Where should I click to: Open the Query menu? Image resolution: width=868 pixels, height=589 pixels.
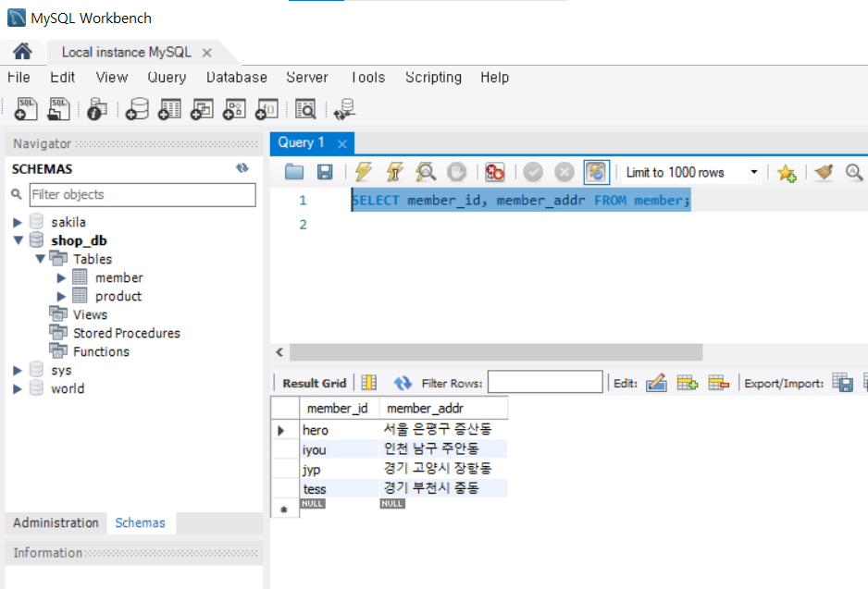coord(167,78)
